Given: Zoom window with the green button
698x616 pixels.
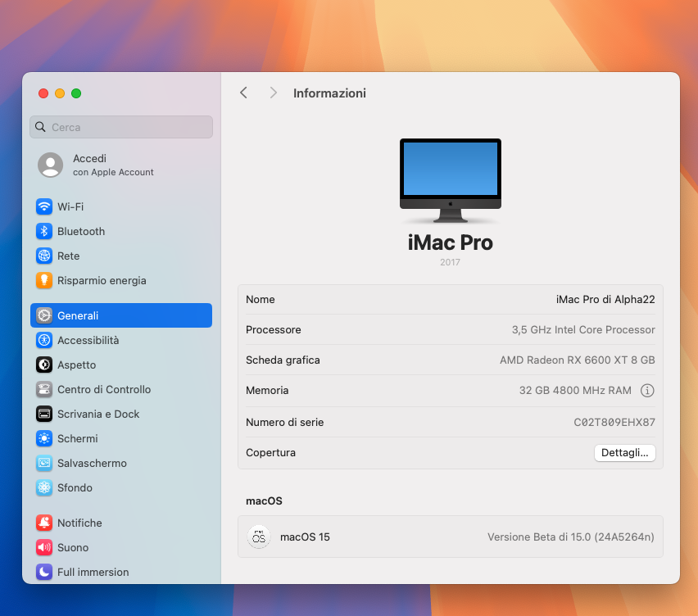Looking at the screenshot, I should (76, 93).
